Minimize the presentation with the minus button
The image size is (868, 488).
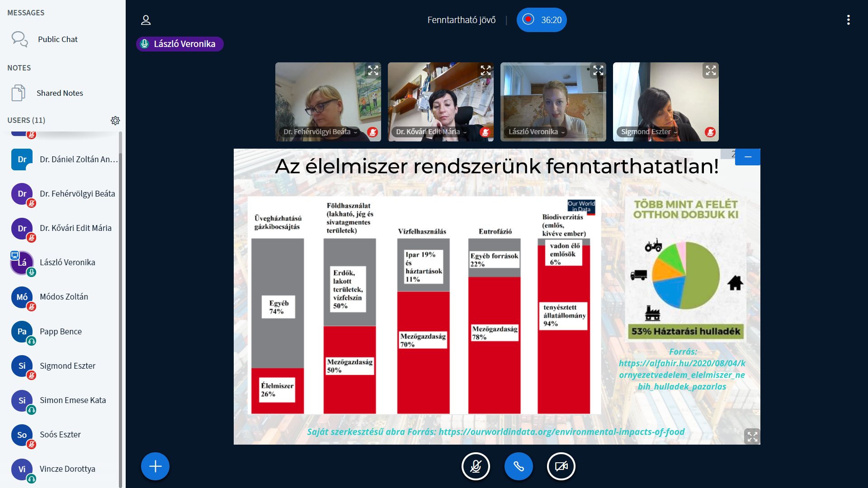[x=748, y=157]
